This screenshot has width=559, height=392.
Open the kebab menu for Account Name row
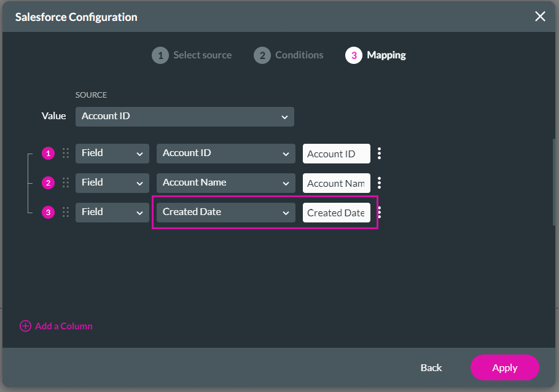click(380, 183)
